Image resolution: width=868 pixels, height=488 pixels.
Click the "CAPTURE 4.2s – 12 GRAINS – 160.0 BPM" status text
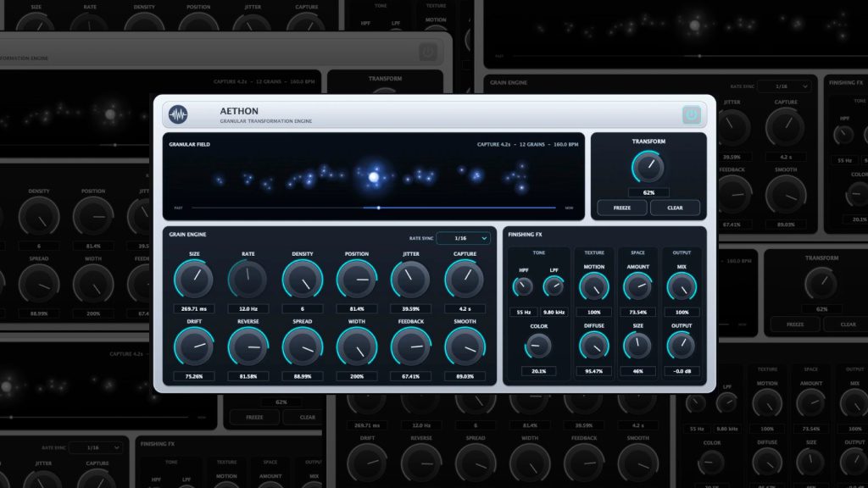527,144
